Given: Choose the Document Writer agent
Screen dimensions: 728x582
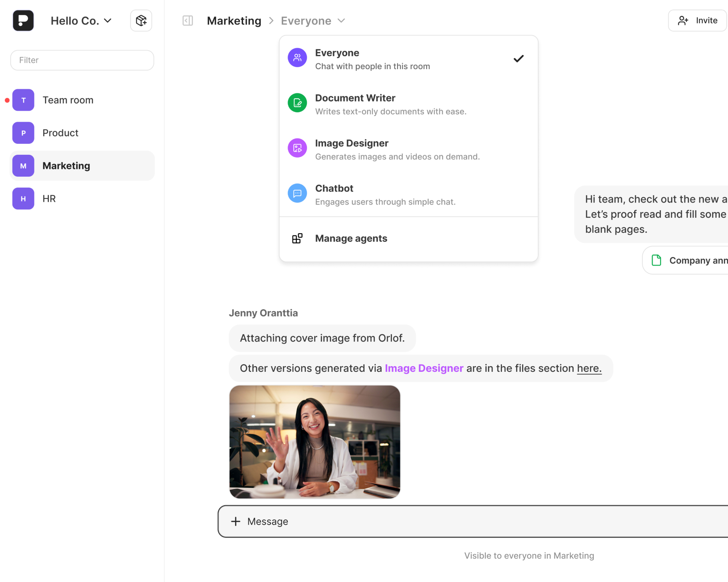Looking at the screenshot, I should point(408,104).
